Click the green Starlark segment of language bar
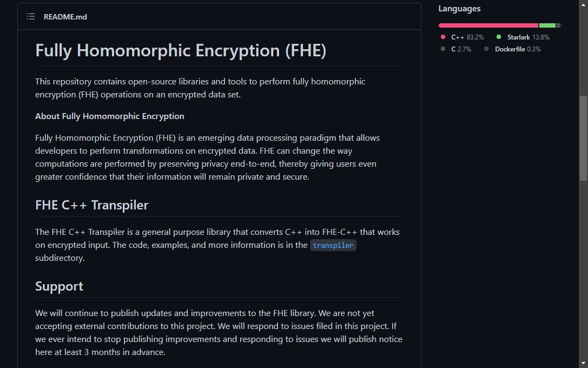588x368 pixels. (x=547, y=25)
